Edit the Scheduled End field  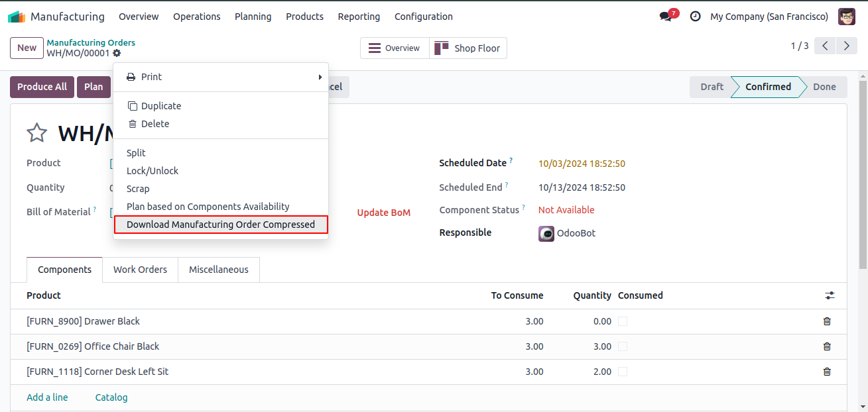pos(582,187)
